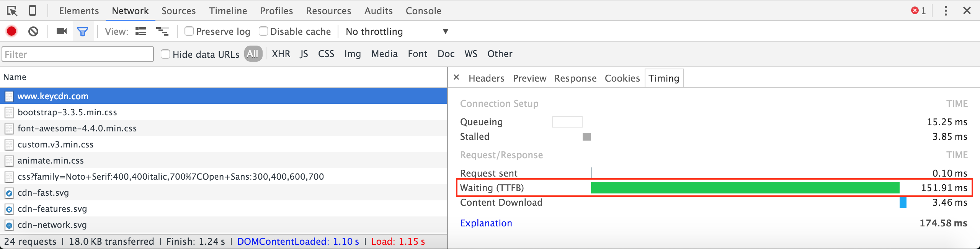Switch to large request rows view icon
The width and height of the screenshot is (980, 249).
point(141,31)
